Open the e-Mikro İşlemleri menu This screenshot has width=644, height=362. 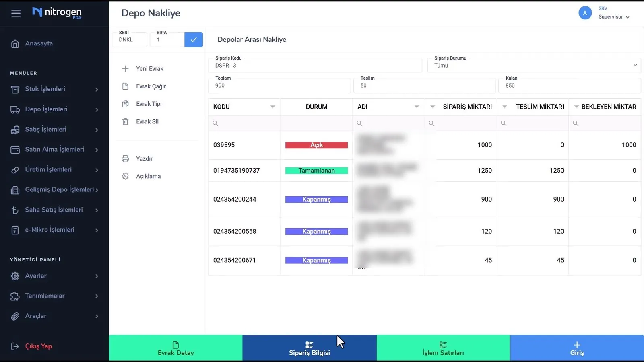point(54,230)
